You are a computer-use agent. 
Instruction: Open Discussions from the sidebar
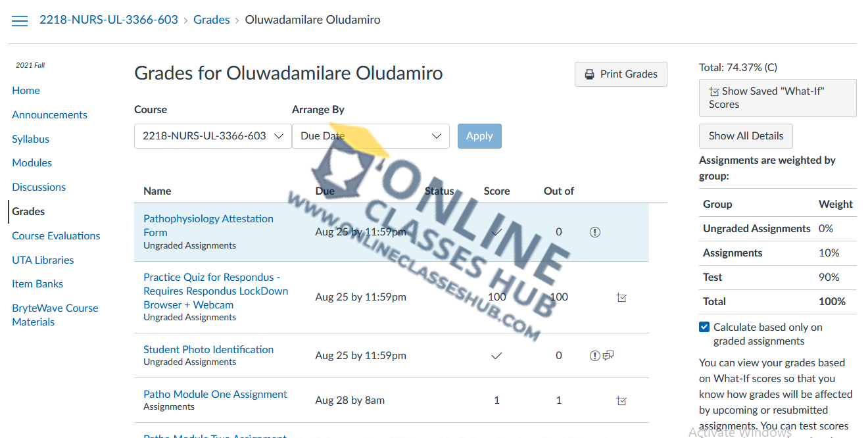tap(39, 187)
